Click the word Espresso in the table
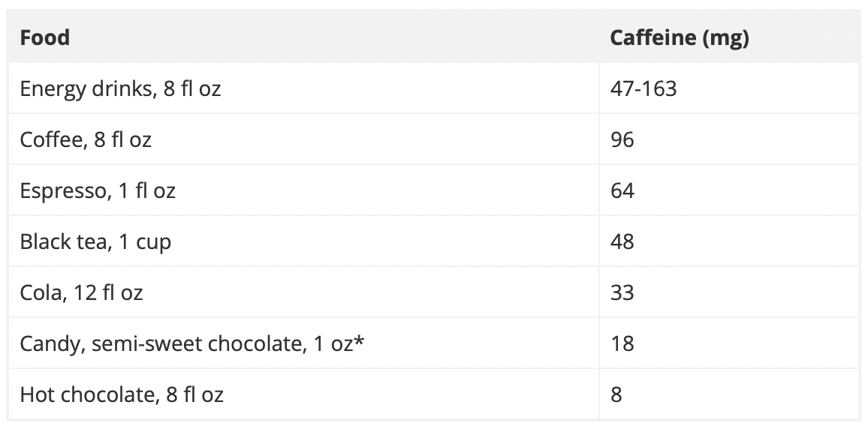This screenshot has width=868, height=429. pos(62,191)
